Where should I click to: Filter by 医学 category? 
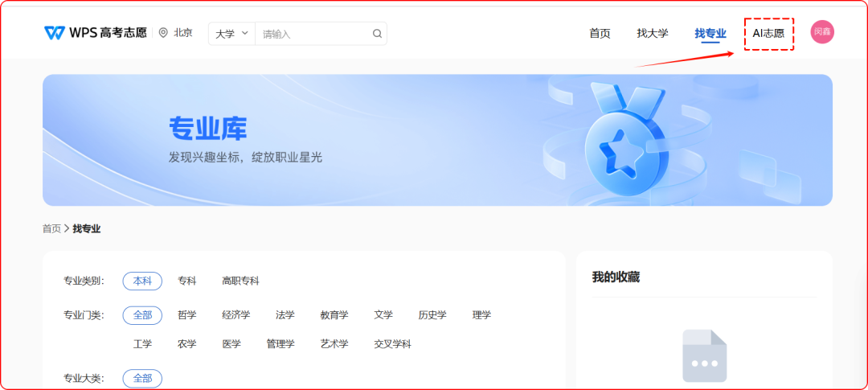click(231, 344)
